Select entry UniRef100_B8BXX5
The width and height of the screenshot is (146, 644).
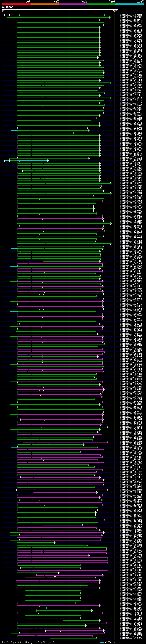pyautogui.click(x=131, y=464)
